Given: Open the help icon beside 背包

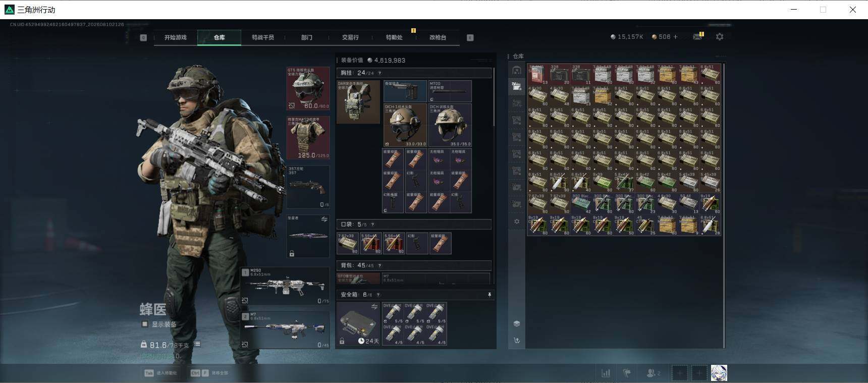Looking at the screenshot, I should click(x=379, y=265).
